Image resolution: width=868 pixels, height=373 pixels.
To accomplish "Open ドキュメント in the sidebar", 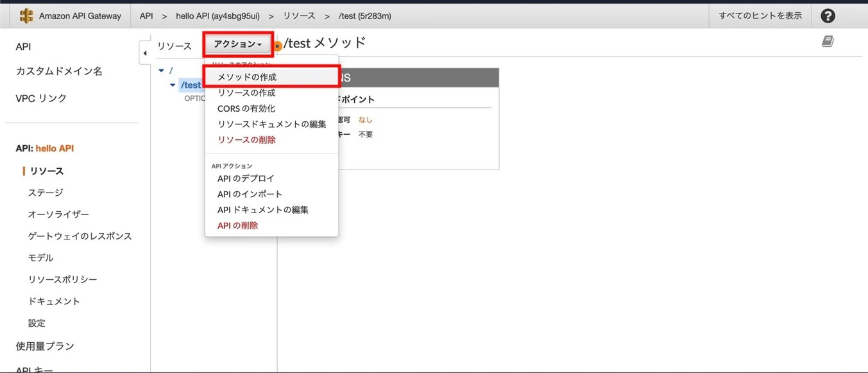I will 54,301.
